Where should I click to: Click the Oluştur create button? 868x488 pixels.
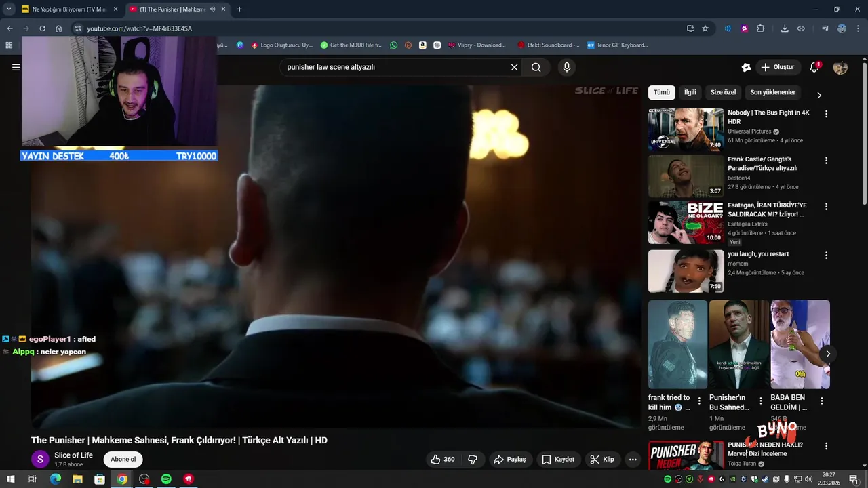coord(777,67)
